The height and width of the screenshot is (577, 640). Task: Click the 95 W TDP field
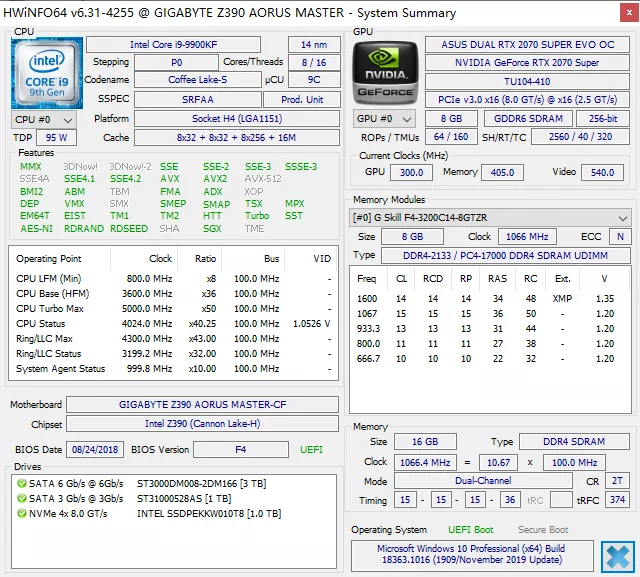coord(56,138)
